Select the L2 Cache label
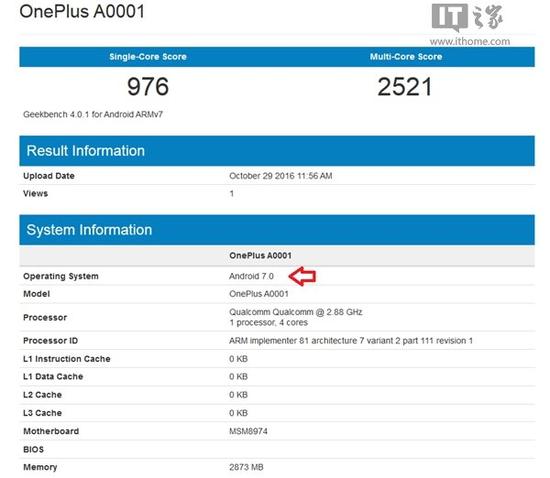 [x=42, y=395]
